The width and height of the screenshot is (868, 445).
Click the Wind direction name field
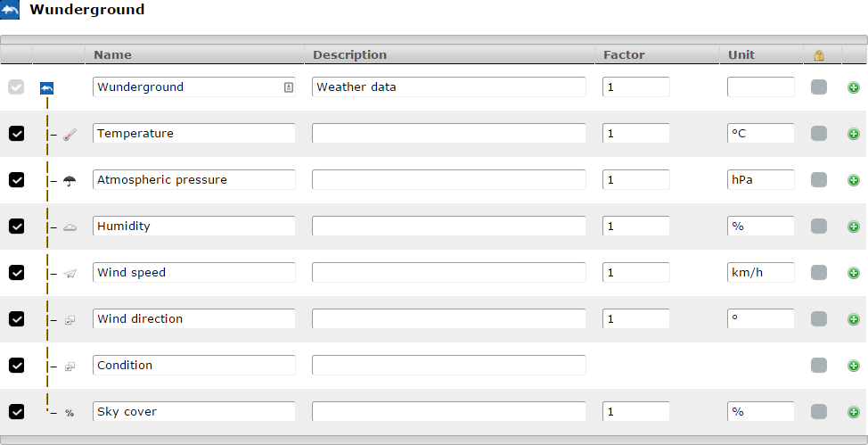point(193,318)
